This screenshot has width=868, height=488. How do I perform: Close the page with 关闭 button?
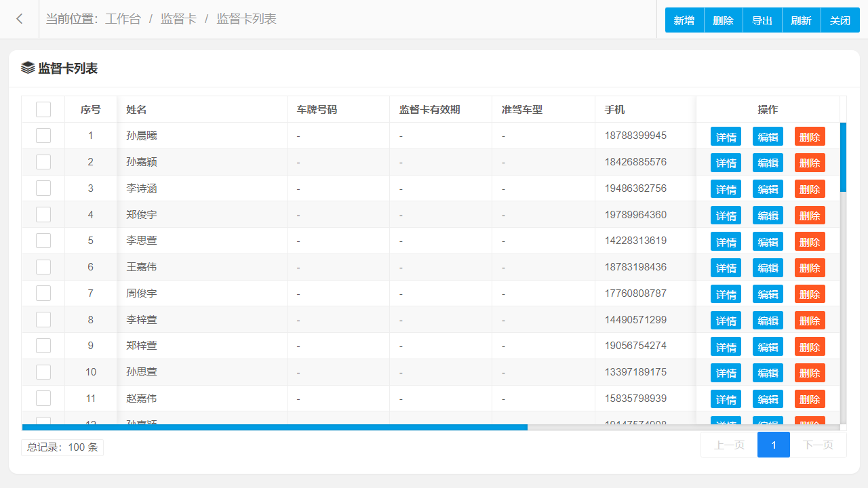point(840,20)
